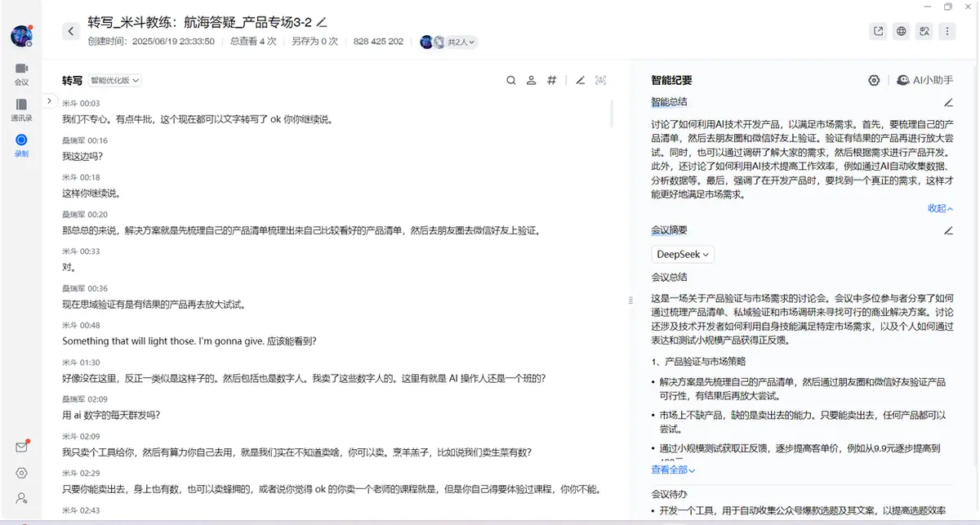980x525 pixels.
Task: Click the globe language icon
Action: pos(902,31)
